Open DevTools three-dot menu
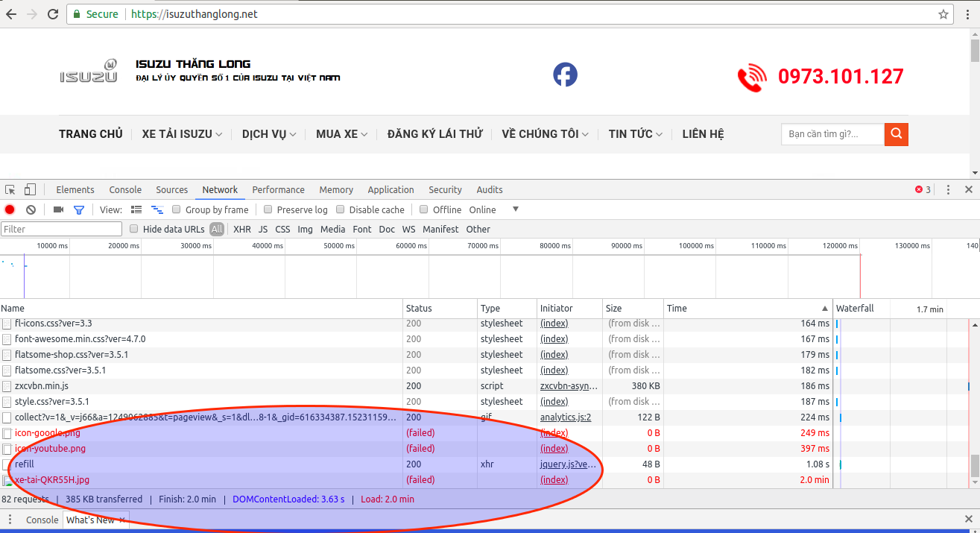 point(948,189)
